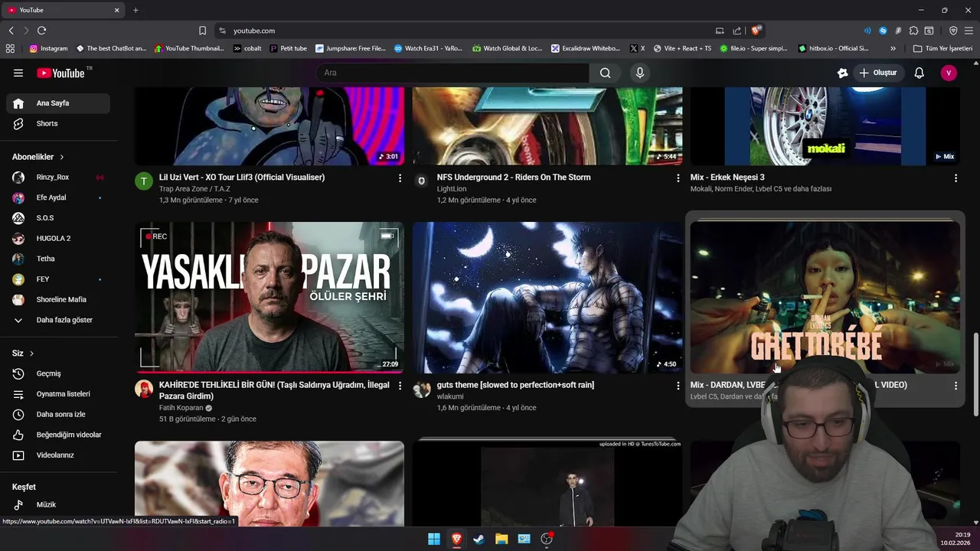Open options menu for NFS Underground 2 video
Viewport: 980px width, 551px height.
(x=678, y=178)
